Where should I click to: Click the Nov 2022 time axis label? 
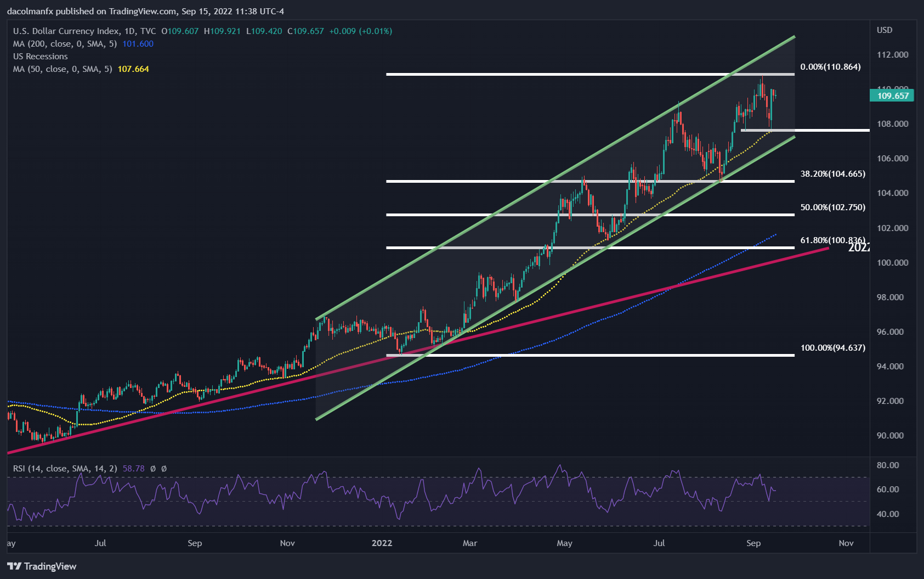coord(846,543)
